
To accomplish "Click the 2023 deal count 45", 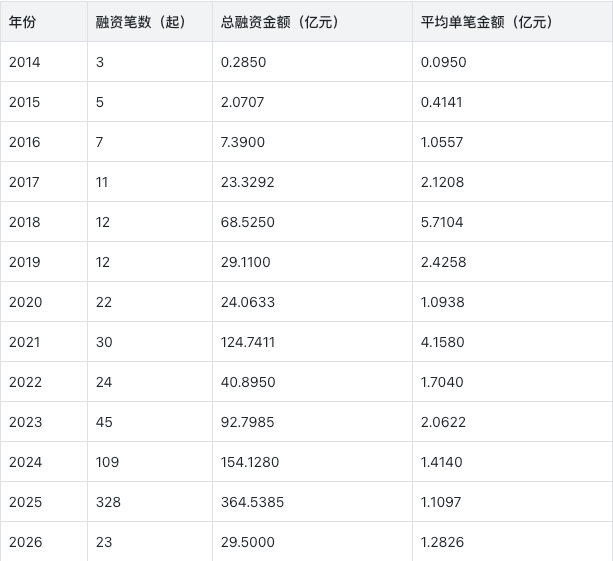I will coord(104,422).
